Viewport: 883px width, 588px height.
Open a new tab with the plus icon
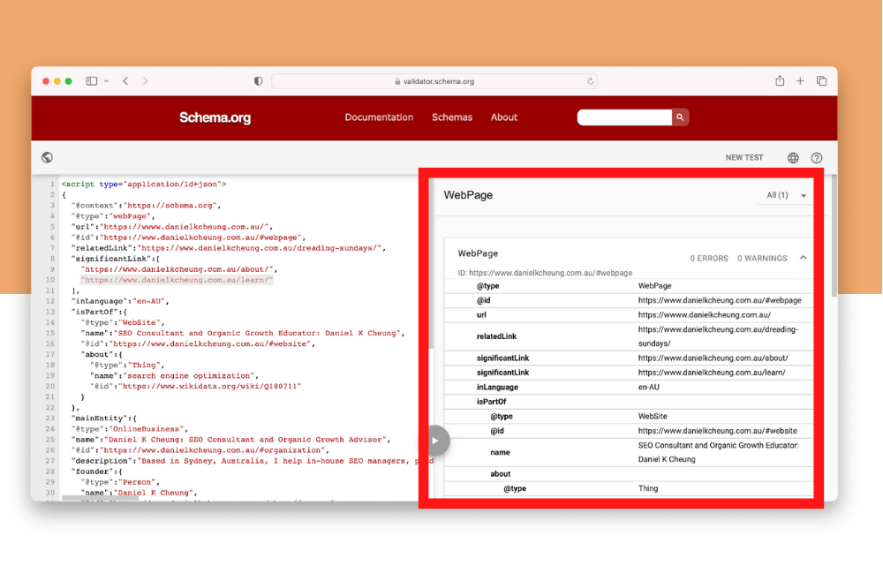[x=800, y=80]
